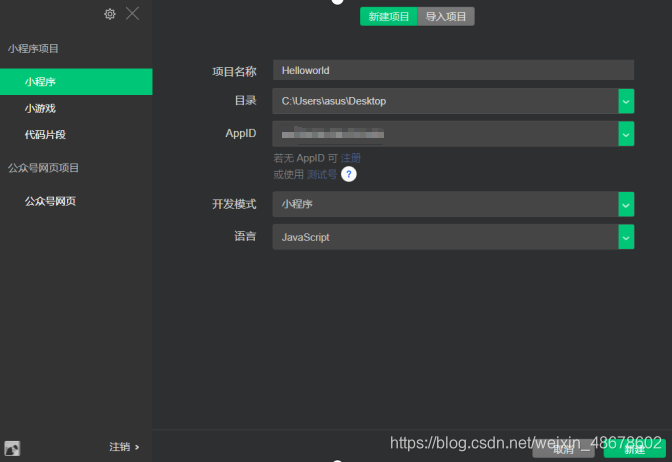Click the 小程序项目 section heading

(x=33, y=48)
